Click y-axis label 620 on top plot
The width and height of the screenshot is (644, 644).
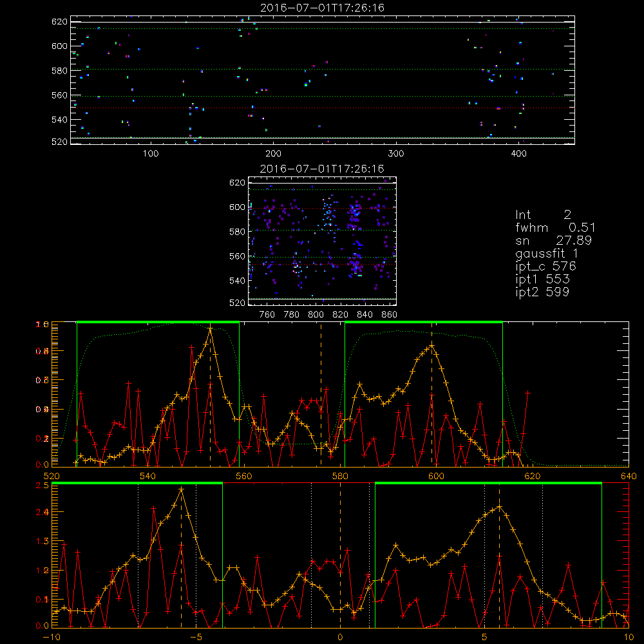[59, 21]
